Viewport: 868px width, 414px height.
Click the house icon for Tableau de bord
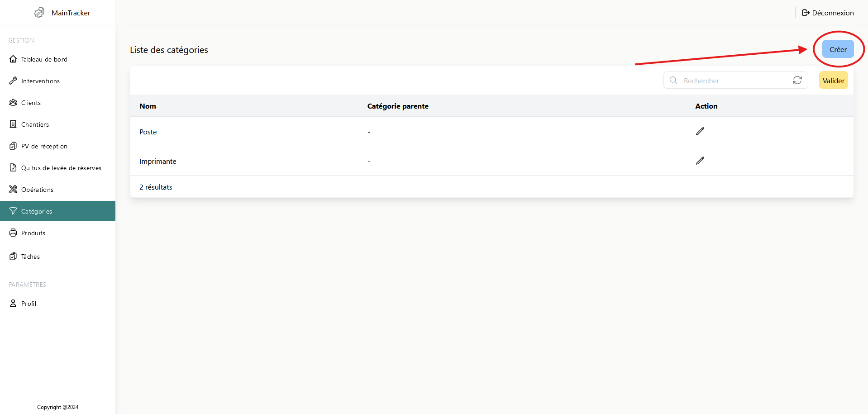pyautogui.click(x=13, y=59)
